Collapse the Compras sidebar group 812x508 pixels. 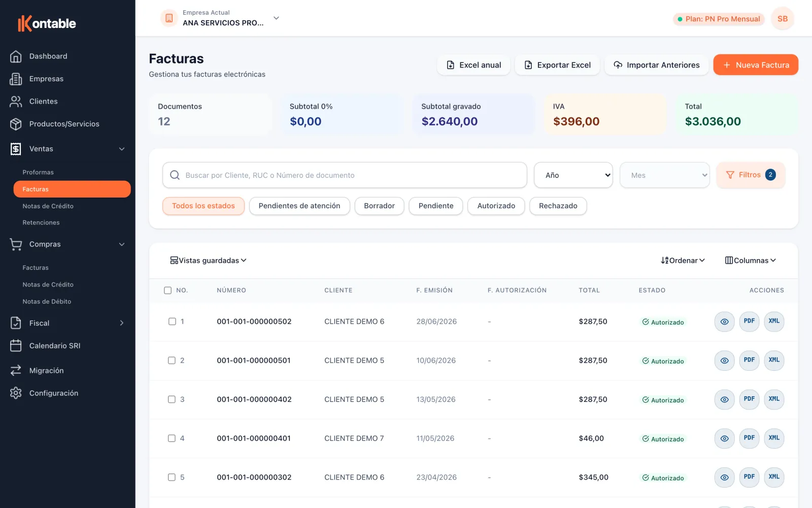(x=67, y=244)
